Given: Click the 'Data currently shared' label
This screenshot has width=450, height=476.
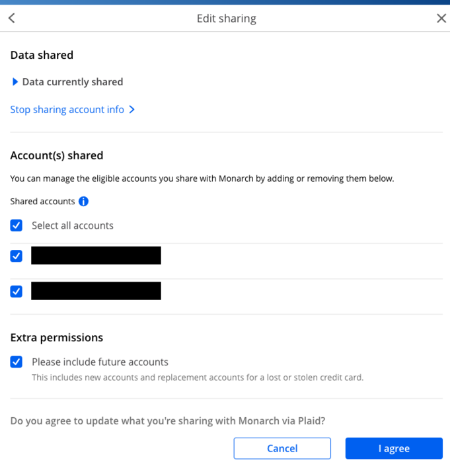Looking at the screenshot, I should coord(73,82).
